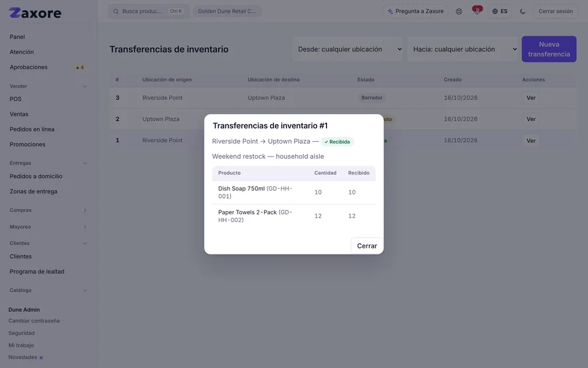Viewport: 588px width, 368px height.
Task: Open Pedidos en línea
Action: point(32,129)
